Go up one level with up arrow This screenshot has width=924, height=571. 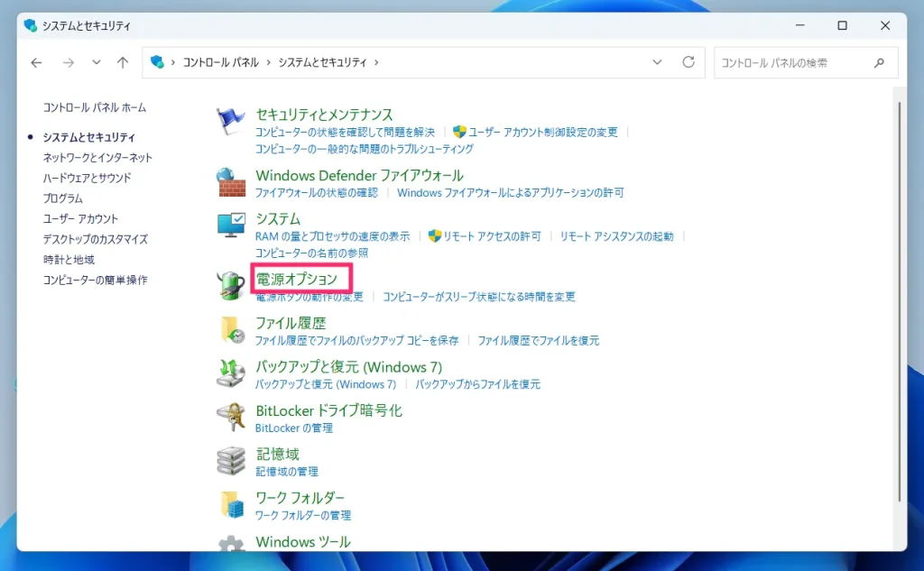pos(123,62)
